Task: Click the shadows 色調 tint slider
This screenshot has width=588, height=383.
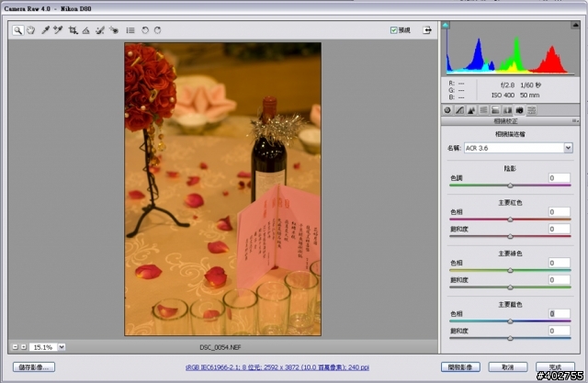Action: click(510, 186)
